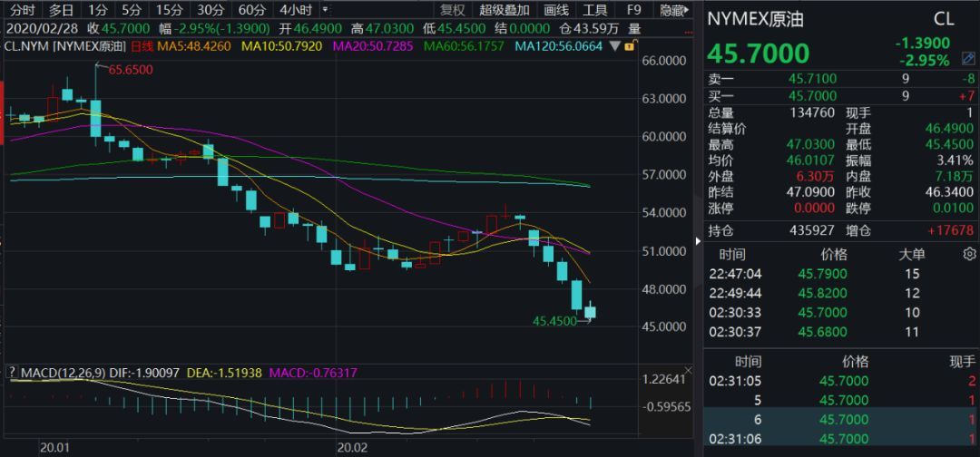The height and width of the screenshot is (457, 980).
Task: Select the 60分 timeframe
Action: click(252, 10)
